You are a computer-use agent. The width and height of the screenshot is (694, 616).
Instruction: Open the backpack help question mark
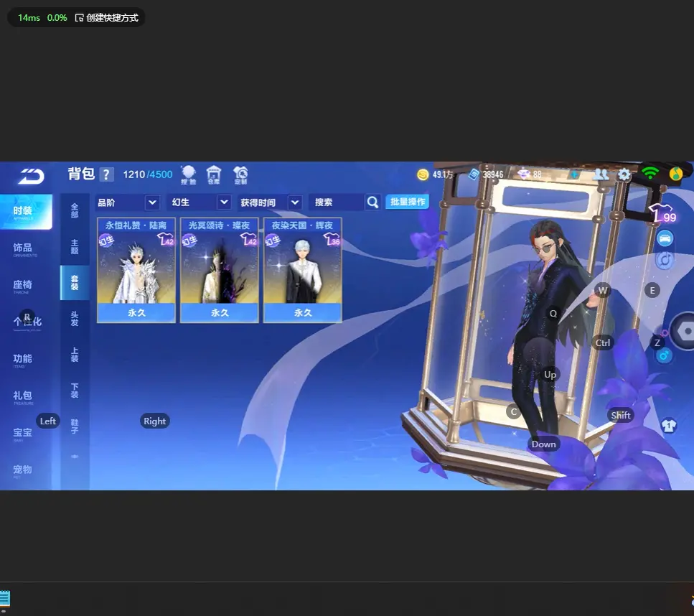pyautogui.click(x=106, y=174)
